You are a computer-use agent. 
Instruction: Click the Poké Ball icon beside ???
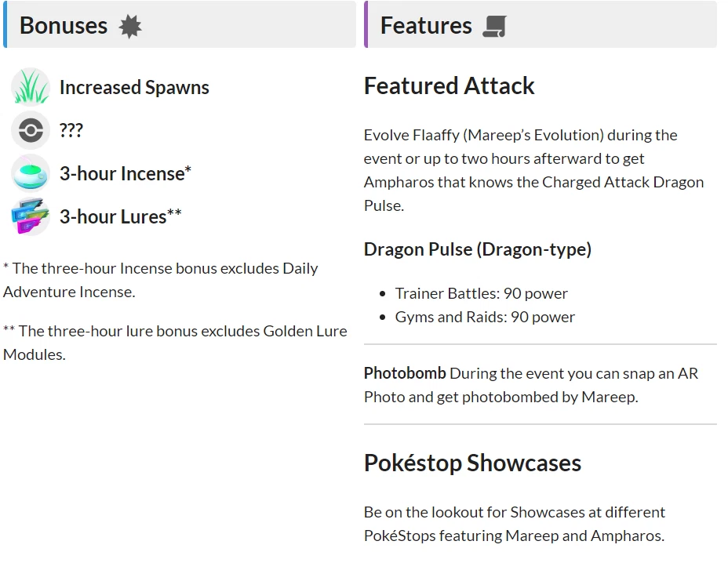click(x=31, y=130)
